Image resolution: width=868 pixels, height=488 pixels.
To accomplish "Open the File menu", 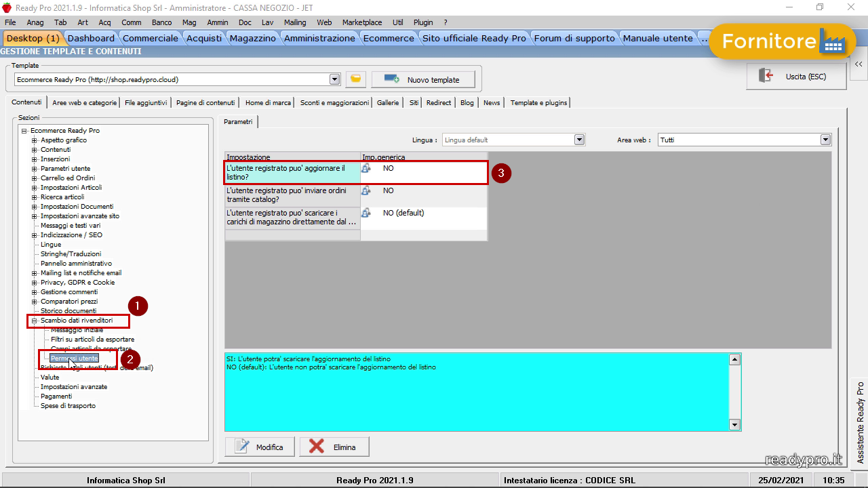I will pyautogui.click(x=10, y=22).
